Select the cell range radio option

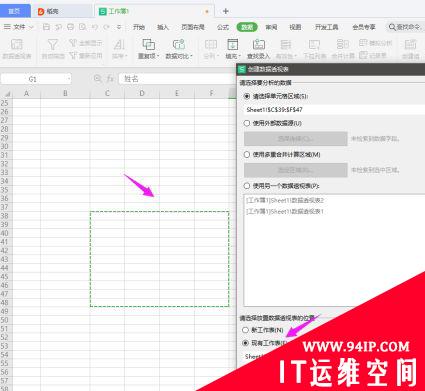click(x=247, y=96)
